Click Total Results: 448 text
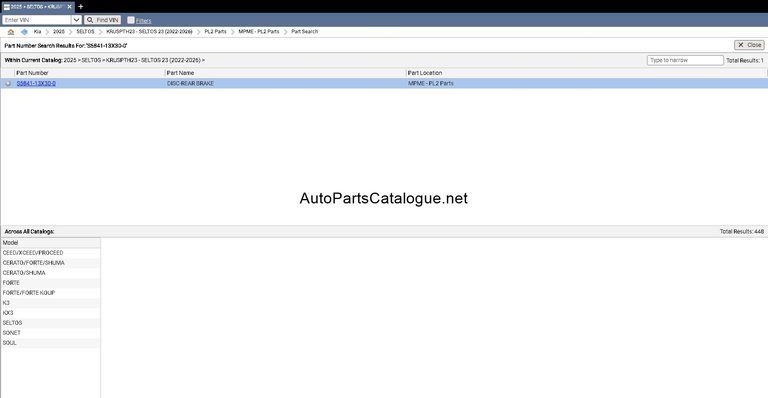Viewport: 768px width, 398px height. (x=742, y=232)
